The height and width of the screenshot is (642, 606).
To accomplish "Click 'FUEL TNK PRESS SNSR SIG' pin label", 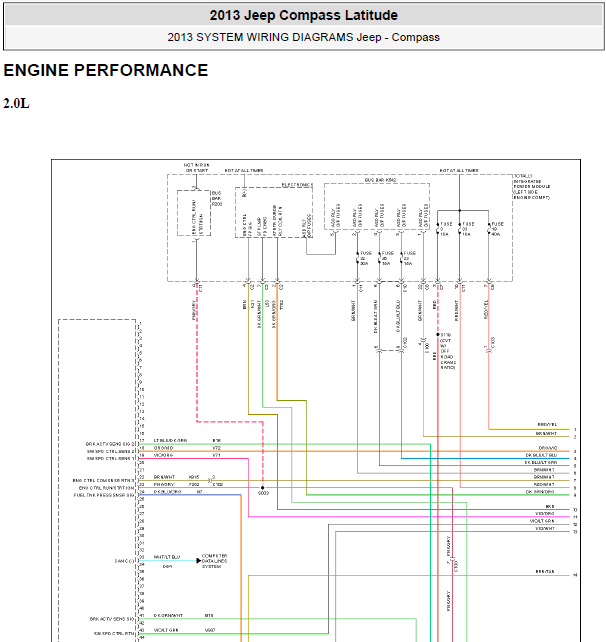I will (104, 495).
